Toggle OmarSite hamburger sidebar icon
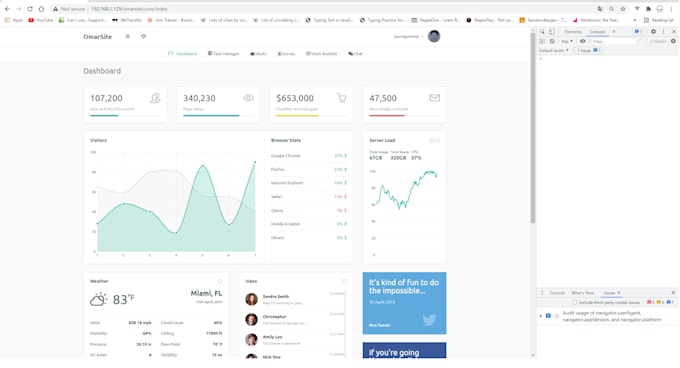 click(x=128, y=36)
